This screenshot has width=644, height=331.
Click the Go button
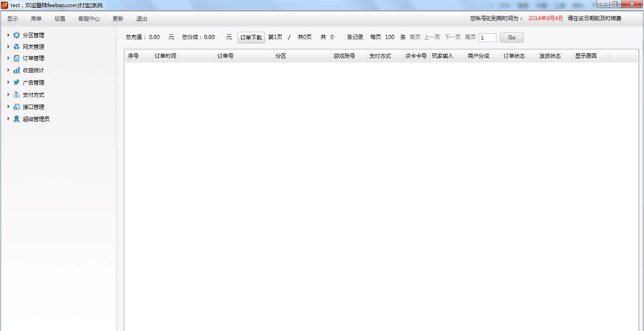point(512,37)
